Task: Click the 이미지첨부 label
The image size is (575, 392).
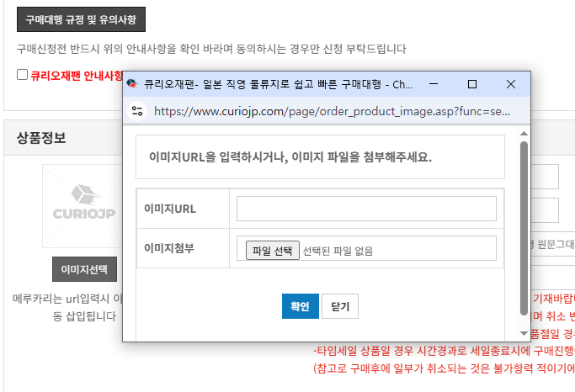Action: click(169, 248)
